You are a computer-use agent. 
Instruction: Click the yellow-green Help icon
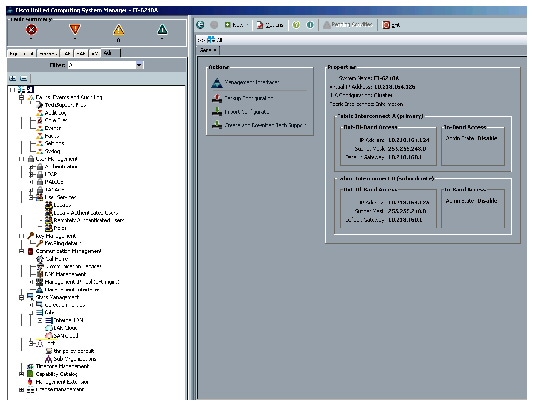(297, 25)
